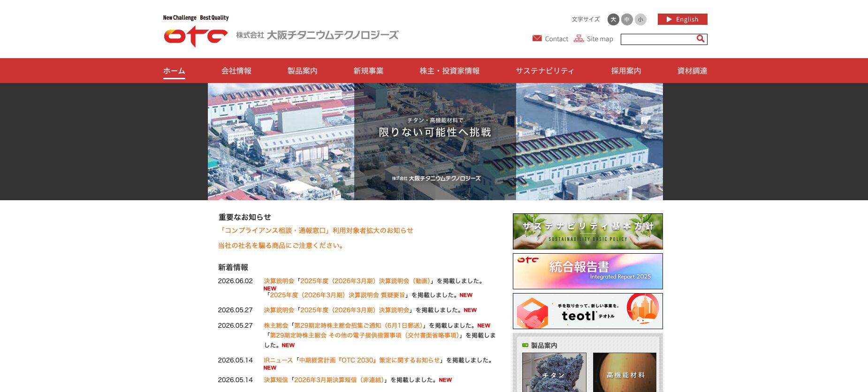Open 当社の社名を騙る商品 warning link

[282, 245]
